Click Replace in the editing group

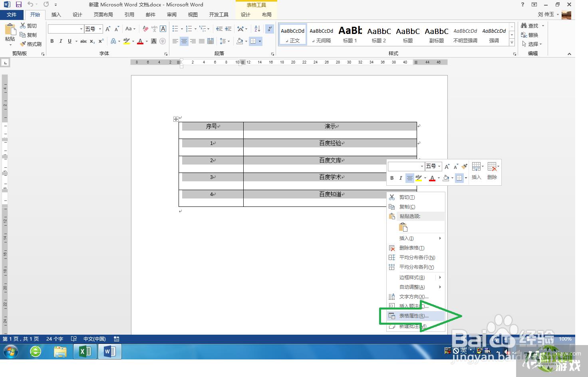[530, 35]
